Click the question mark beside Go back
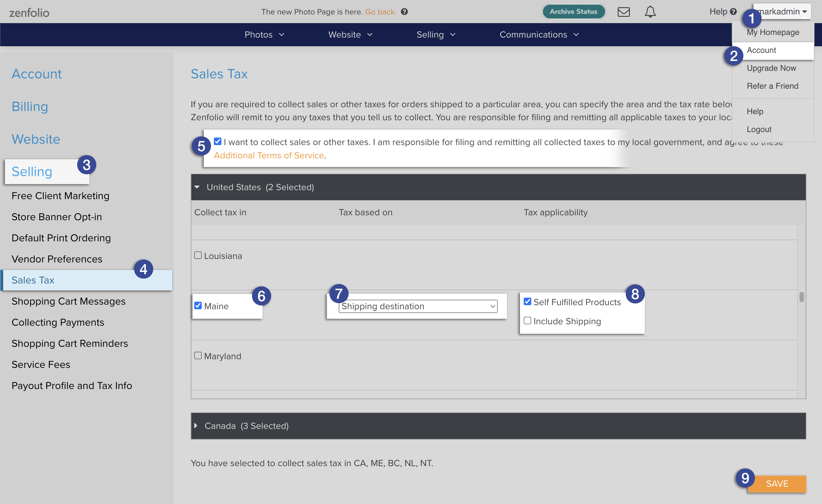 (404, 12)
